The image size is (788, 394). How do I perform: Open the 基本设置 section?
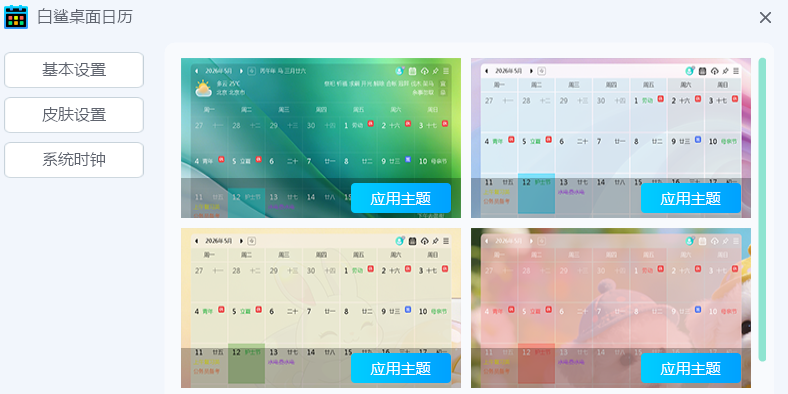[x=74, y=70]
